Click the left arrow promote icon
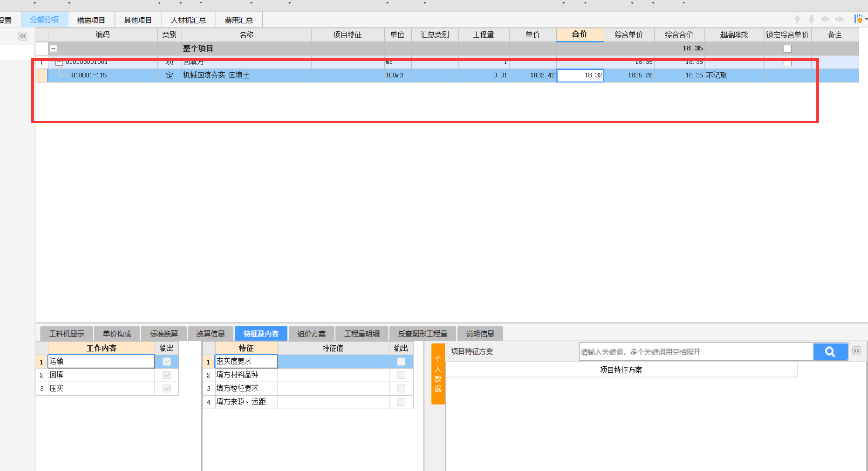This screenshot has height=471, width=868. click(x=825, y=19)
